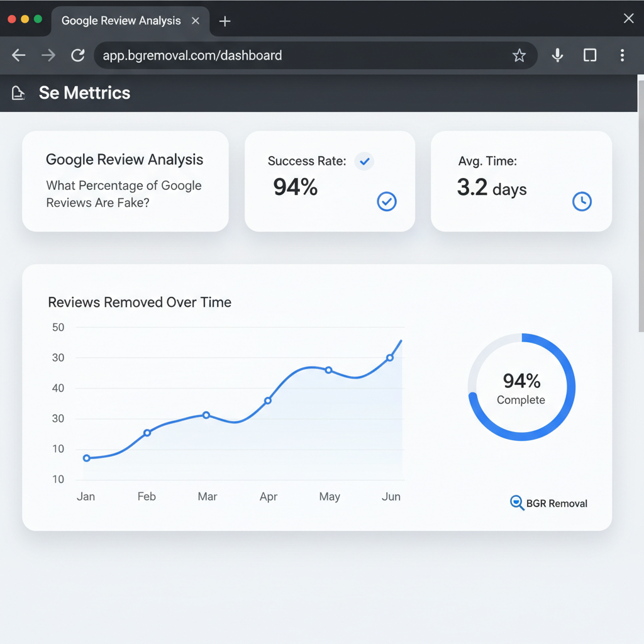Select the Jun data point on the chart
Viewport: 644px width, 644px height.
390,358
